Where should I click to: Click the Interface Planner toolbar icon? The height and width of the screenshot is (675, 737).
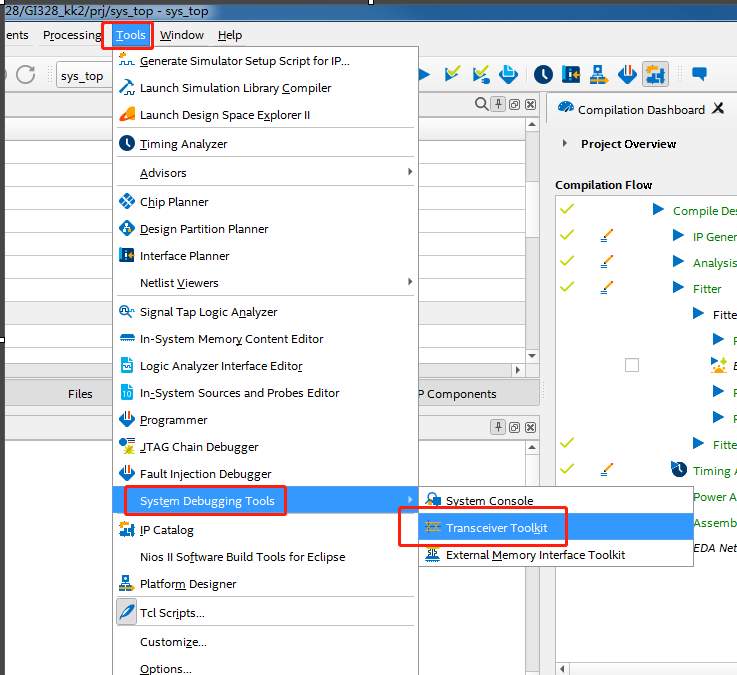571,74
